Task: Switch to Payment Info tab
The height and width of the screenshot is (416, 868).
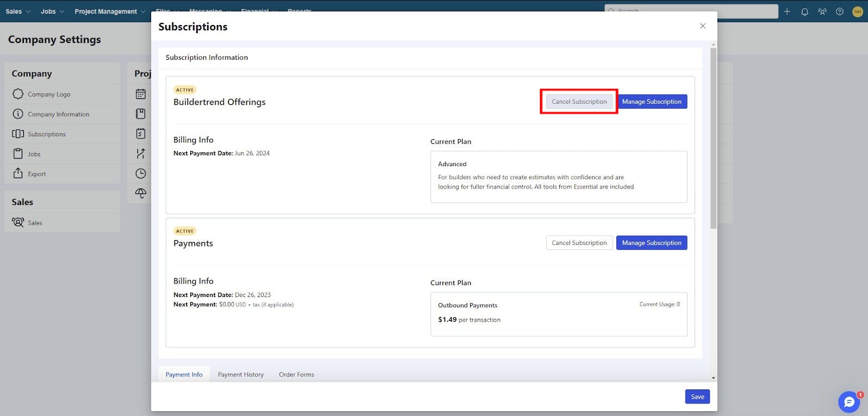Action: pos(184,374)
